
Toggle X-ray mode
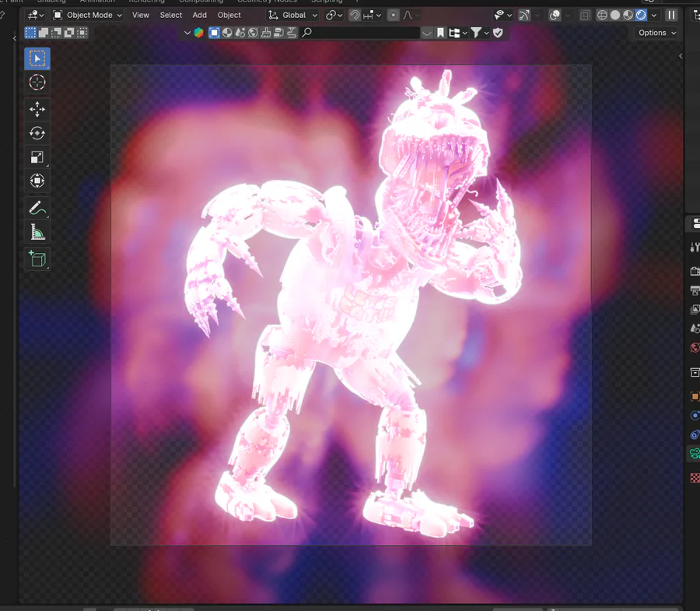pos(585,16)
